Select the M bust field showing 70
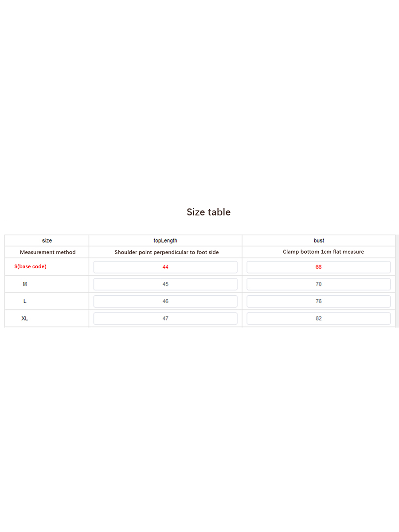 318,284
